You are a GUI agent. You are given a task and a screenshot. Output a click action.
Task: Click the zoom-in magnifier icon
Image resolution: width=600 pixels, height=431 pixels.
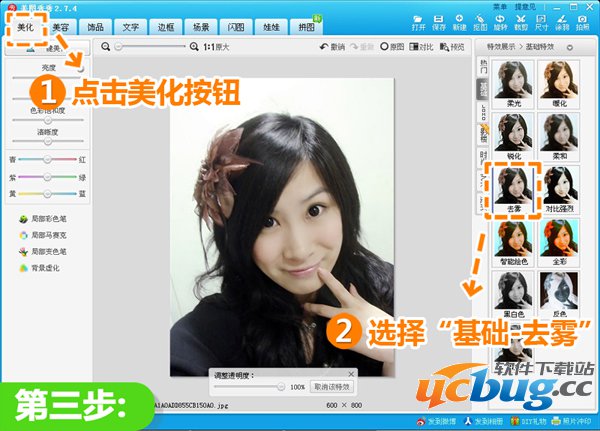(x=194, y=47)
